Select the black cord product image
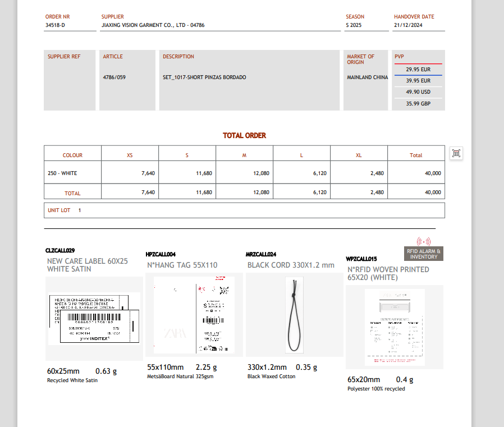Image resolution: width=504 pixels, height=427 pixels. click(x=294, y=314)
